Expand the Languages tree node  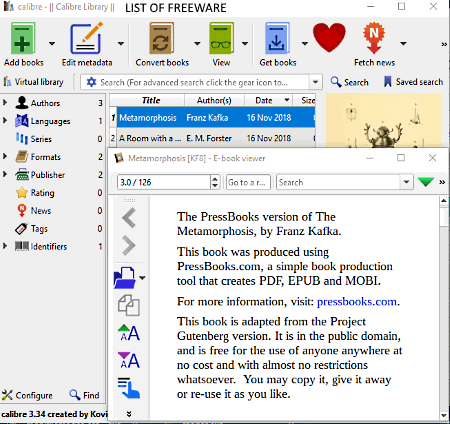(x=5, y=120)
